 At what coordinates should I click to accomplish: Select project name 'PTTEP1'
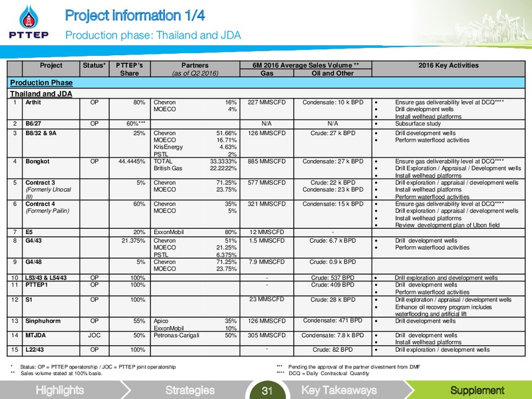tap(37, 285)
